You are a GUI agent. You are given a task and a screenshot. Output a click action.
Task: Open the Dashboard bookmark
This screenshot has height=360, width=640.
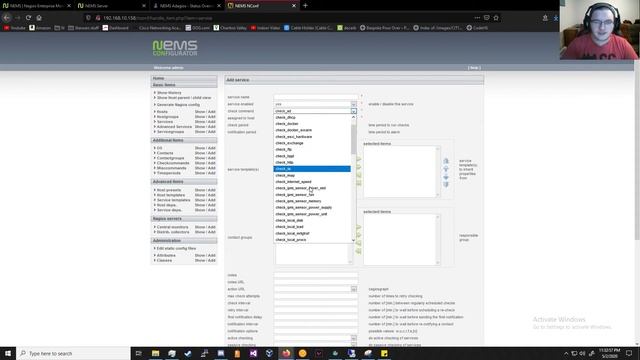116,28
